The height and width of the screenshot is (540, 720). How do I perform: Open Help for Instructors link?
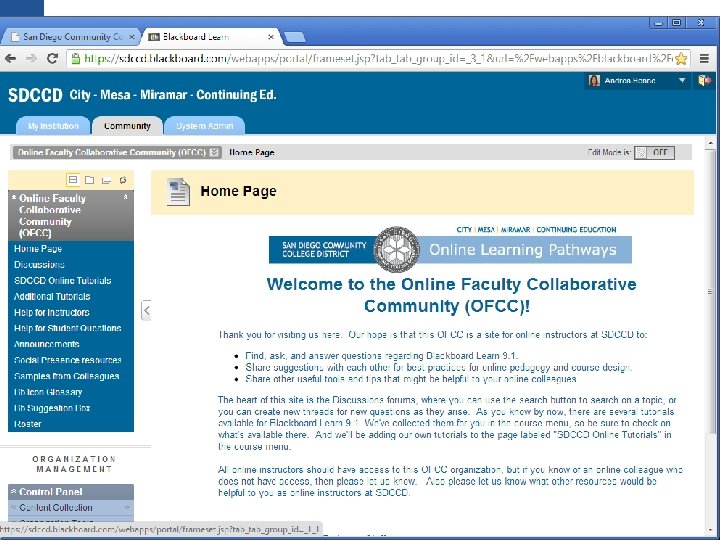51,313
